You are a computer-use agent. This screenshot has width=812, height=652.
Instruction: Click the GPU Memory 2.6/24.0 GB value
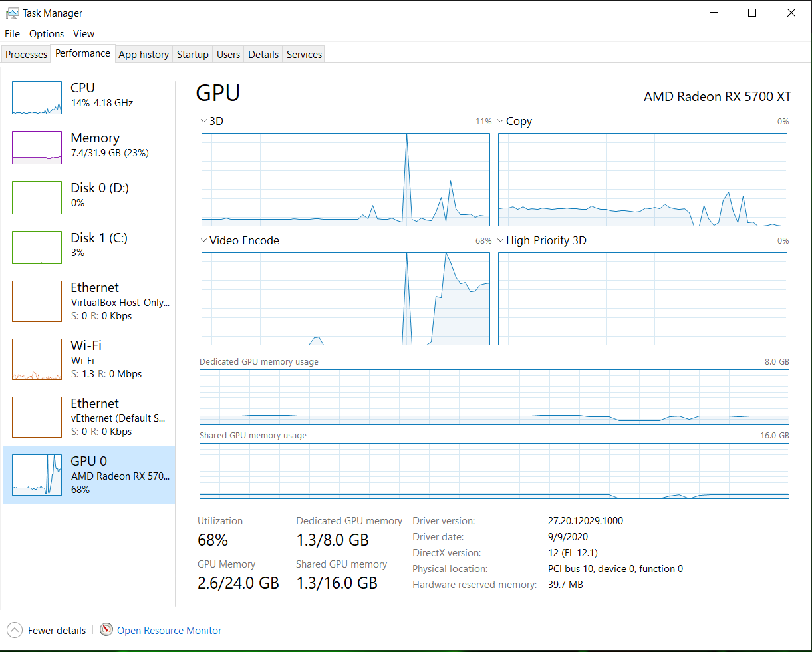pos(238,583)
